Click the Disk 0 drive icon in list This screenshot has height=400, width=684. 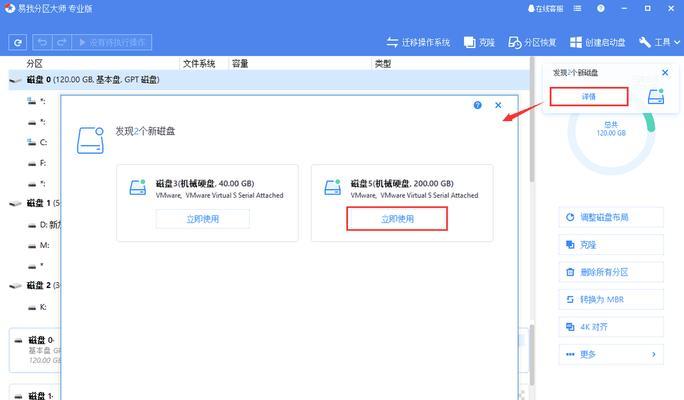click(16, 80)
